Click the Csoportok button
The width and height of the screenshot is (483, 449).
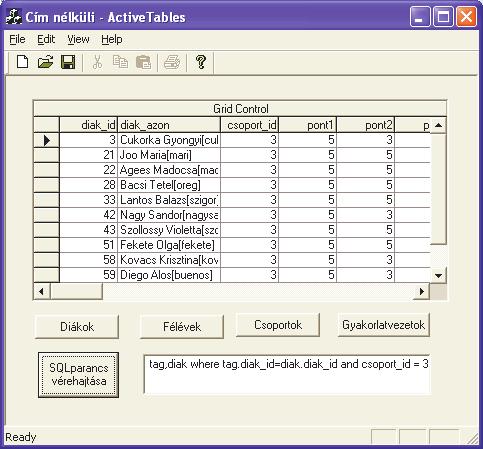(x=278, y=324)
